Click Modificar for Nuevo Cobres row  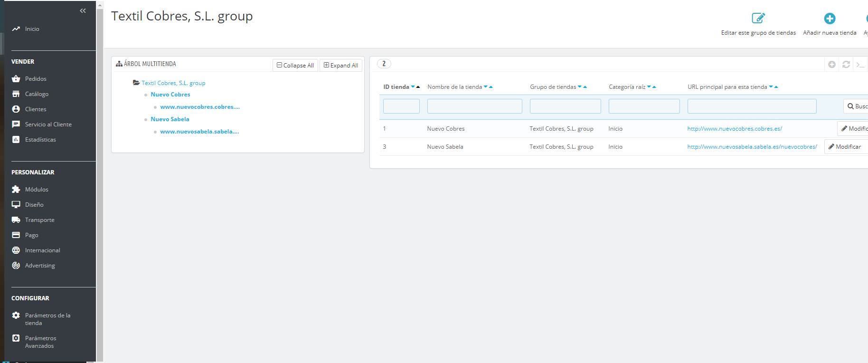pyautogui.click(x=853, y=129)
